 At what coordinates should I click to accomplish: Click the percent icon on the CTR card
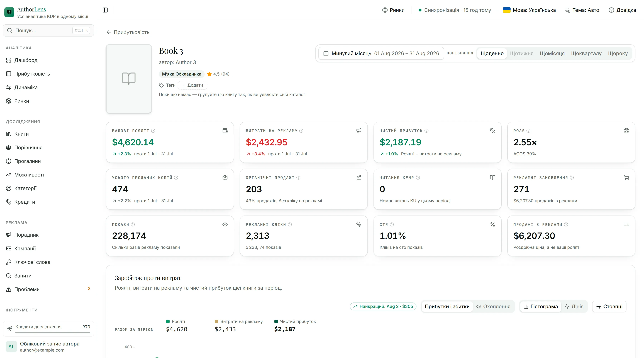(x=492, y=224)
